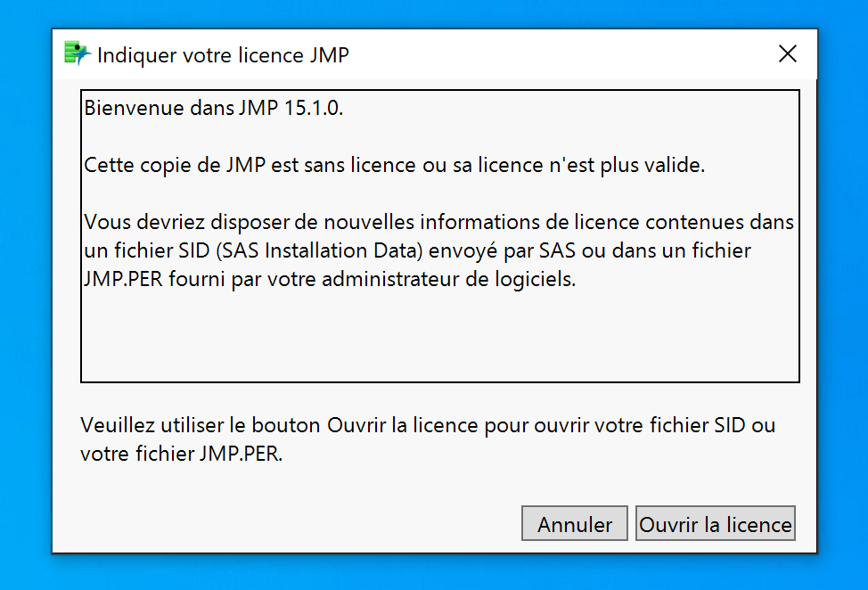Click the Veuillez utiliser le bouton instruction text
Viewport: 868px width, 590px height.
[x=428, y=425]
